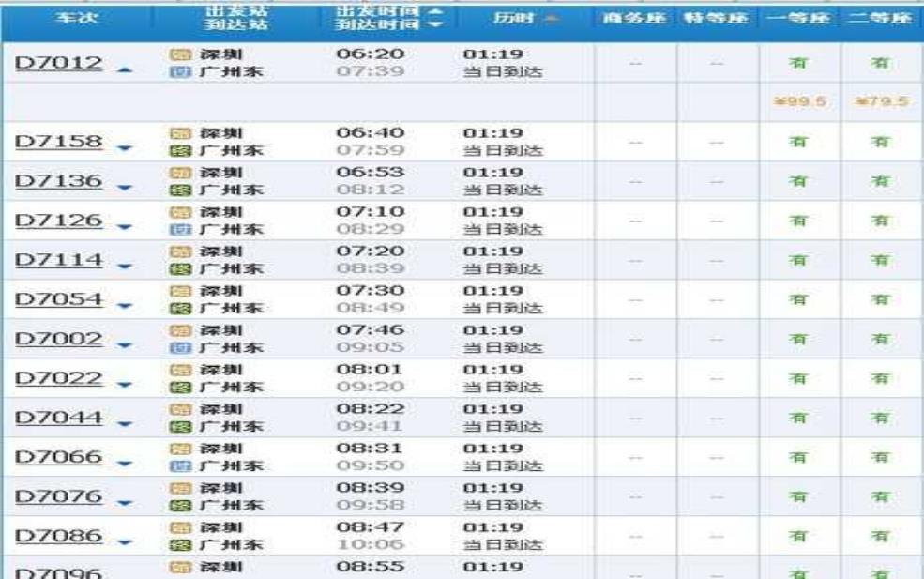Click D7012 first class availability 有
924x579 pixels.
798,63
